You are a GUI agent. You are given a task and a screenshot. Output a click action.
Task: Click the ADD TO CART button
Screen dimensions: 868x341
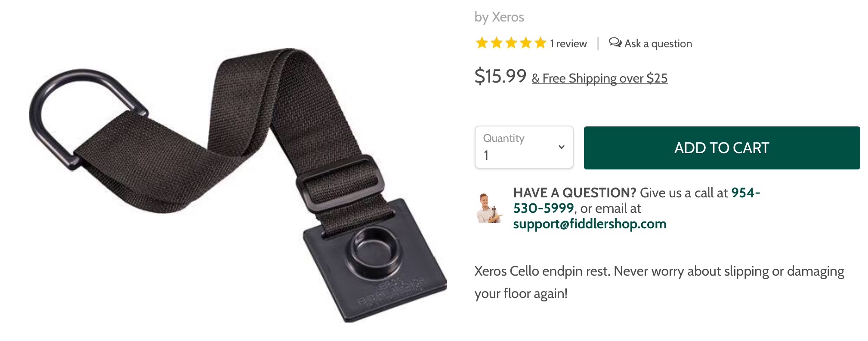[x=722, y=148]
